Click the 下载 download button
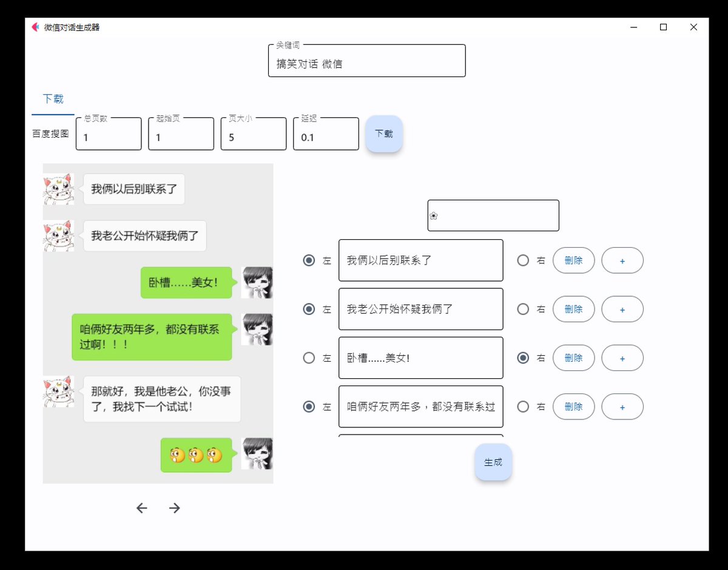Screen dimensions: 728x570 click(384, 134)
